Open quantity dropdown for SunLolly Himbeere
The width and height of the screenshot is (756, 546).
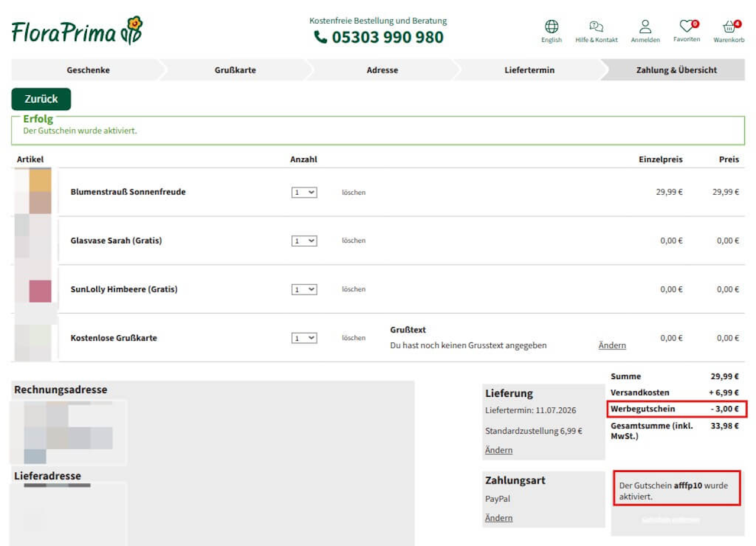pyautogui.click(x=304, y=289)
